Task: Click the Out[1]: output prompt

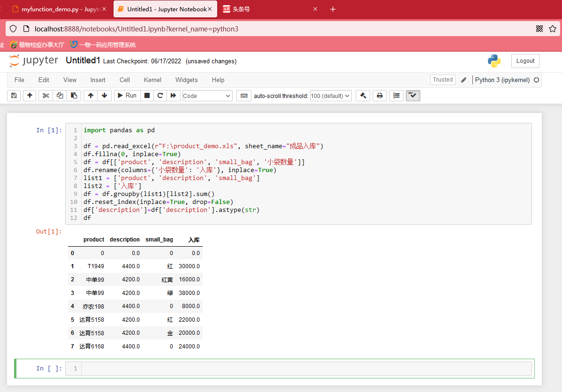Action: point(49,232)
